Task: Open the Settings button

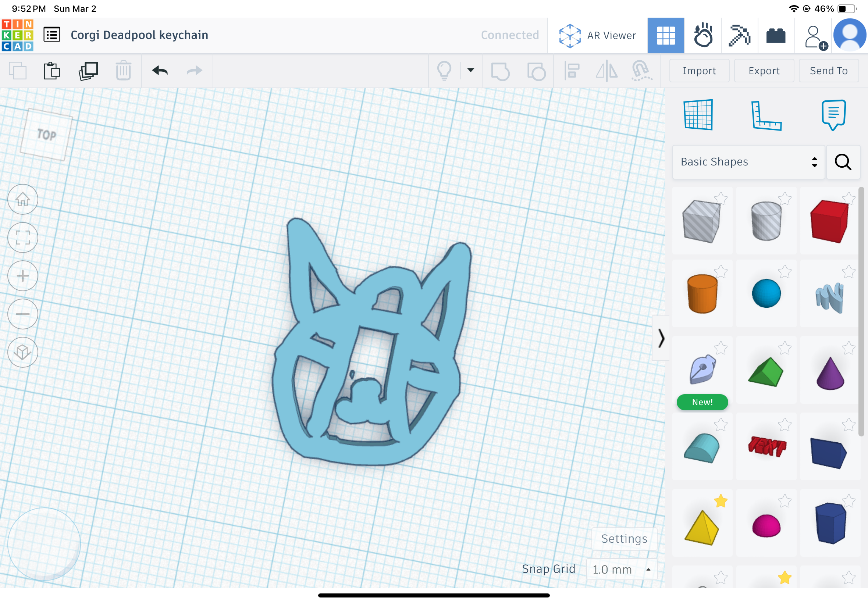Action: click(624, 538)
